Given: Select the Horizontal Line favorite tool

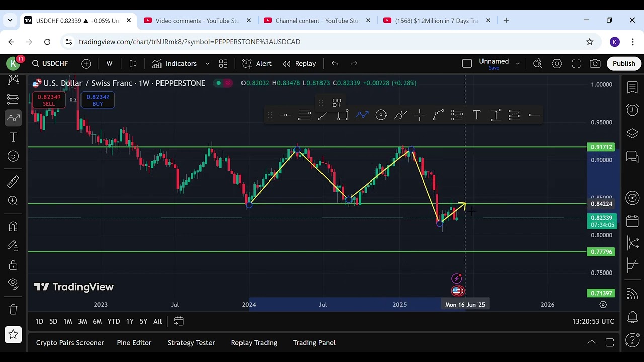Looking at the screenshot, I should pyautogui.click(x=285, y=115).
